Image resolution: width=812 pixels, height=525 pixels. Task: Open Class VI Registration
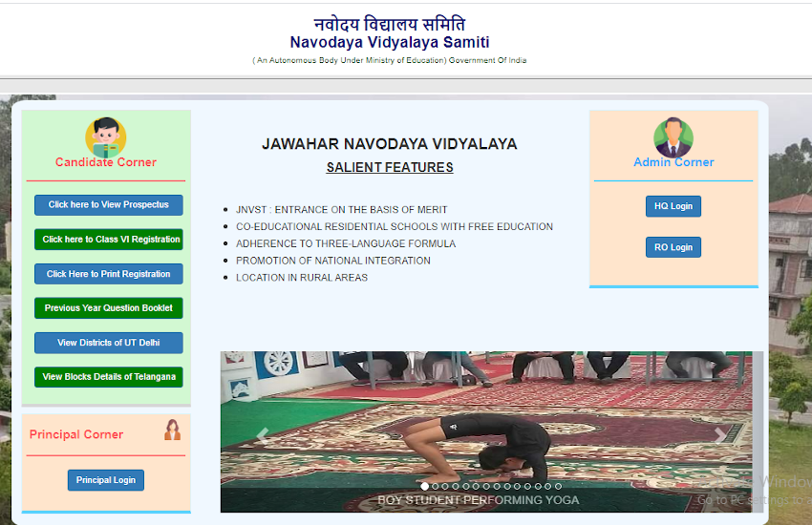pos(109,240)
